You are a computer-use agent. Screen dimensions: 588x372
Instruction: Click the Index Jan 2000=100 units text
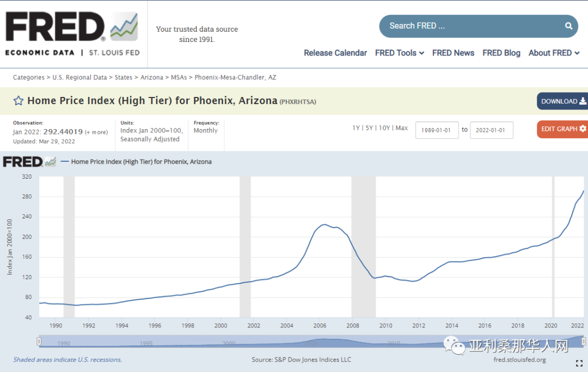point(151,131)
